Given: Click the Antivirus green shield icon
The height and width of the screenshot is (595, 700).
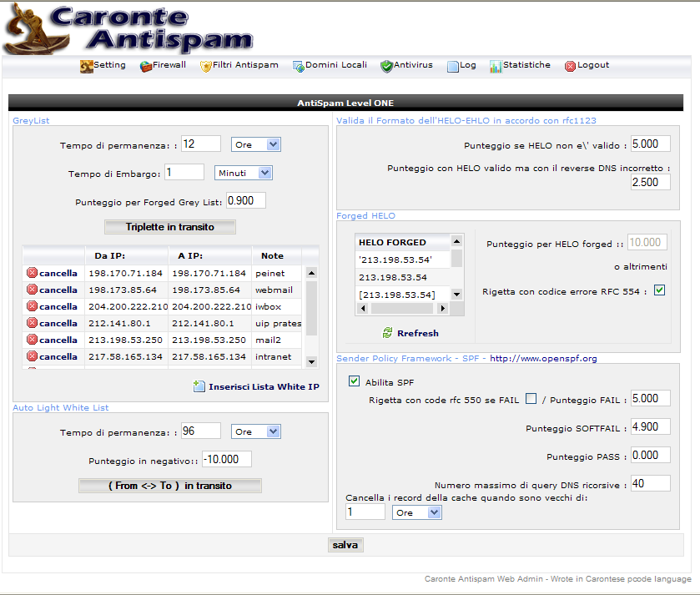Looking at the screenshot, I should (x=386, y=66).
